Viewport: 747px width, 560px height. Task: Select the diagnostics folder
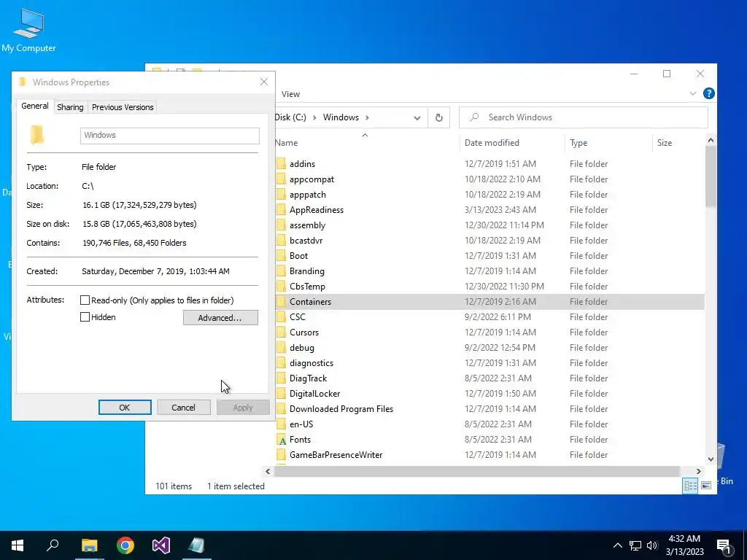pos(311,363)
